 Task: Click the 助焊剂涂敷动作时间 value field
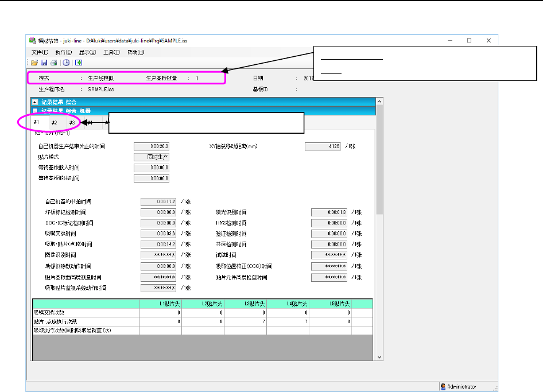(x=158, y=267)
